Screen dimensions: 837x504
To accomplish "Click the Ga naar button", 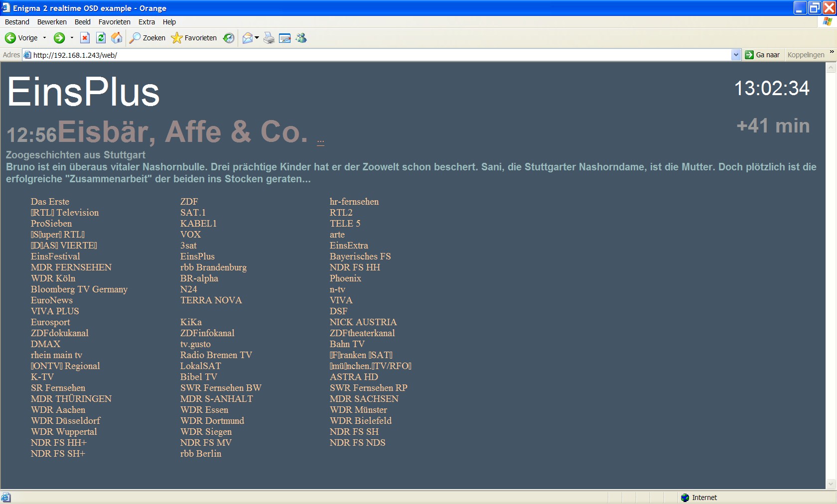I will 763,55.
